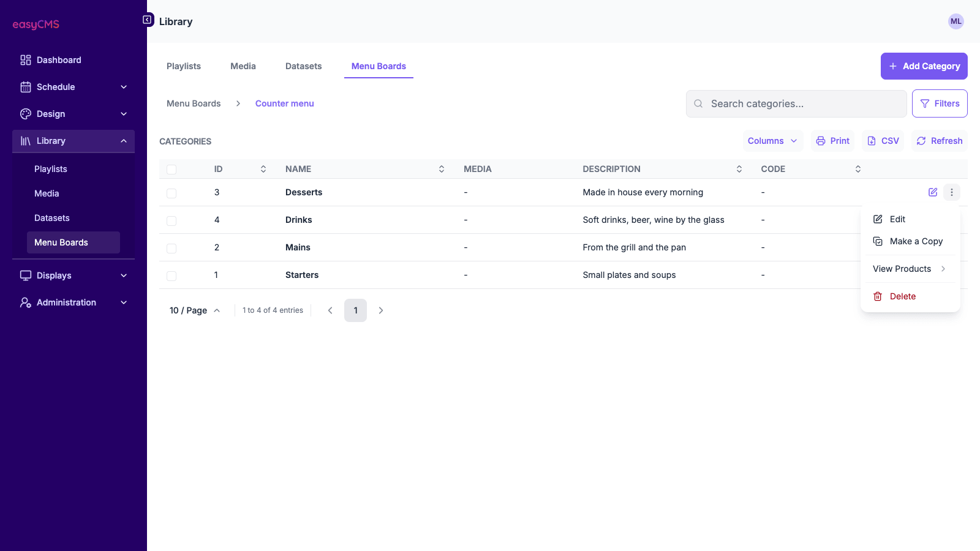Sort by the DESCRIPTION column arrows
This screenshot has height=551, width=980.
point(739,169)
